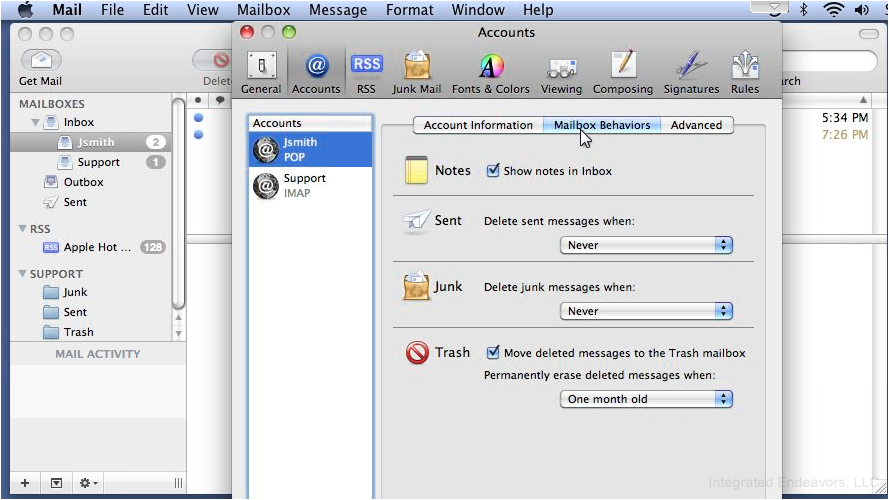Click Wi-Fi status icon in menu bar

(x=833, y=10)
